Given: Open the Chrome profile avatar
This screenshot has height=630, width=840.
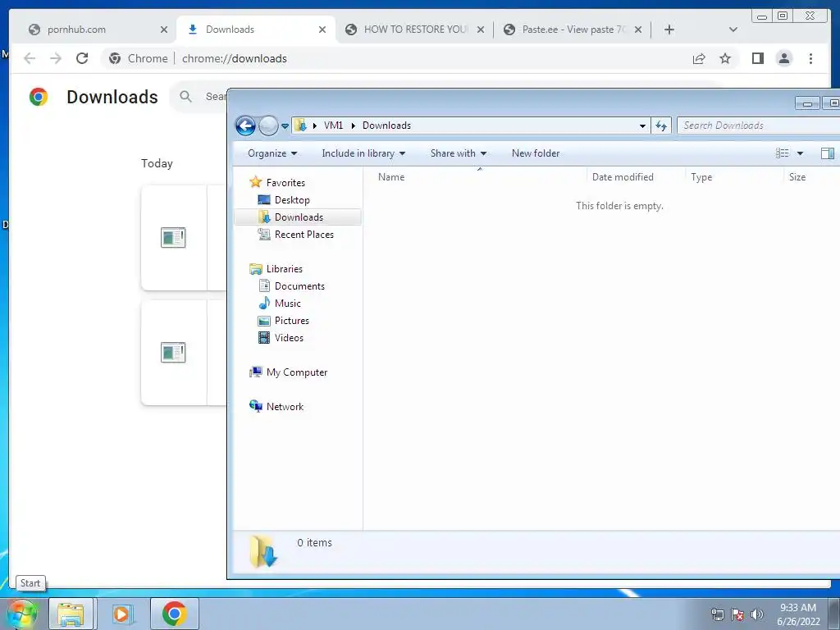Looking at the screenshot, I should click(x=783, y=58).
